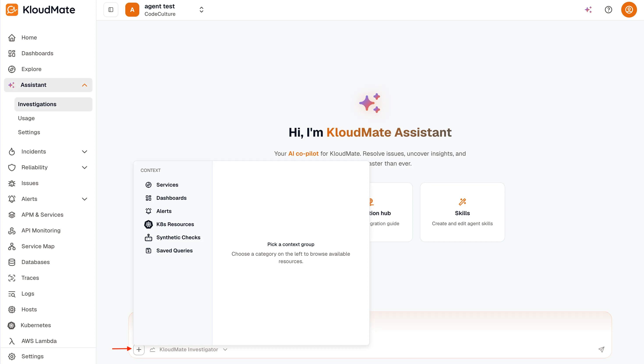Open the help question mark icon
The height and width of the screenshot is (364, 644).
coord(608,10)
